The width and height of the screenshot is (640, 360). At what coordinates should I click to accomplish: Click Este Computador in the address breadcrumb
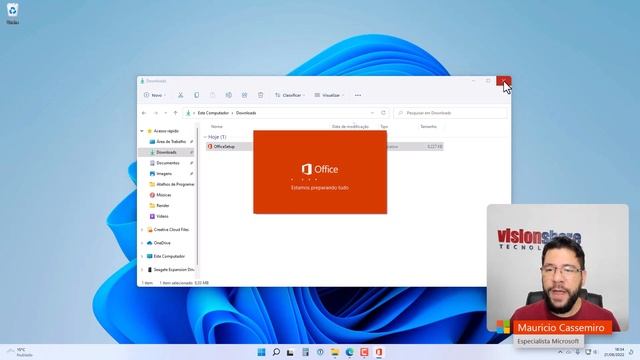[x=213, y=113]
